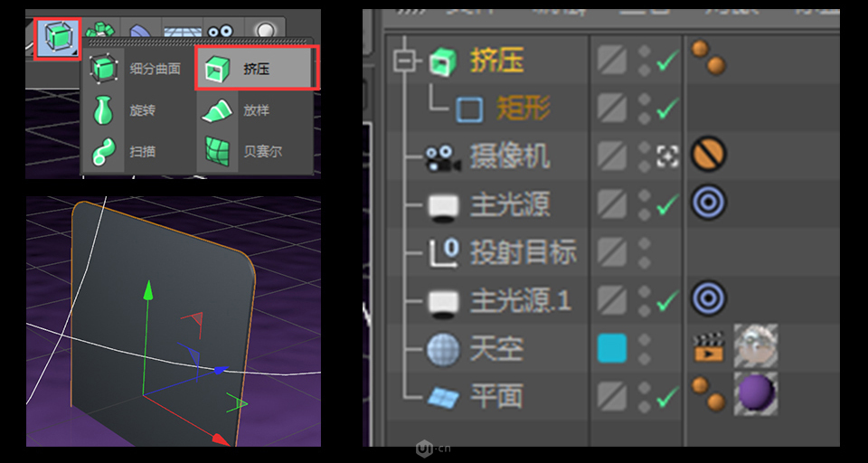Select the 挤压 object name
The width and height of the screenshot is (868, 463).
[x=497, y=60]
